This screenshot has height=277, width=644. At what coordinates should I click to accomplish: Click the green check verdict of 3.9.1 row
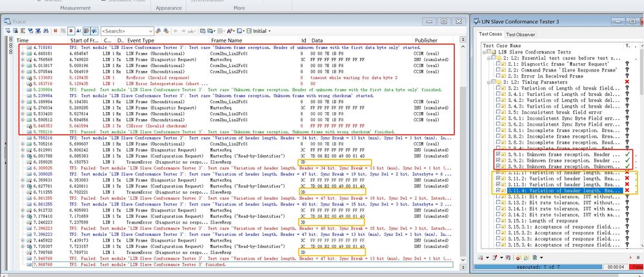627,155
